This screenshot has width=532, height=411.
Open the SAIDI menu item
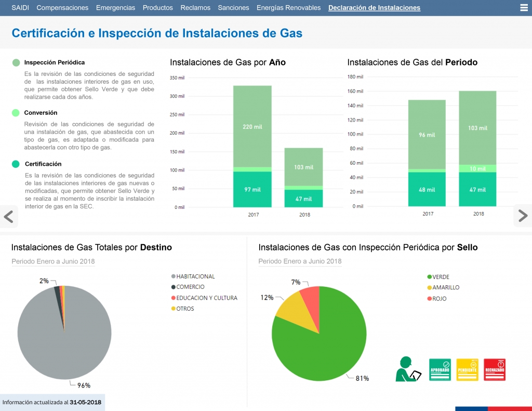tap(20, 8)
